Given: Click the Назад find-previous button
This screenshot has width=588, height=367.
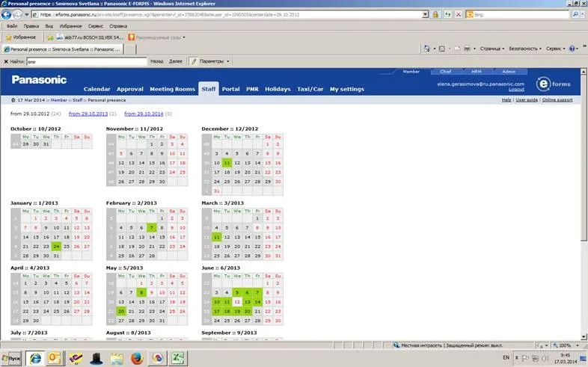Looking at the screenshot, I should pyautogui.click(x=157, y=61).
